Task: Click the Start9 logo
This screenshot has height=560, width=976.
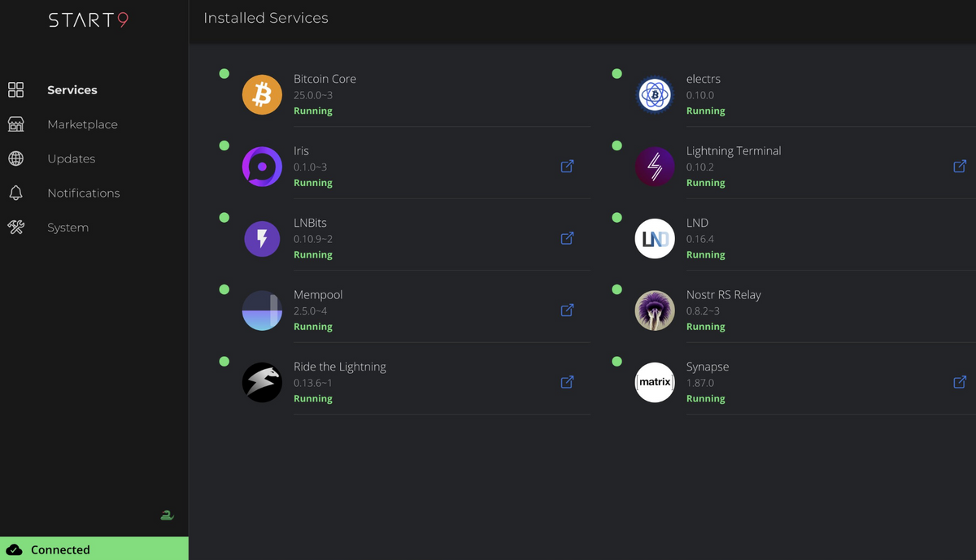Action: tap(88, 20)
